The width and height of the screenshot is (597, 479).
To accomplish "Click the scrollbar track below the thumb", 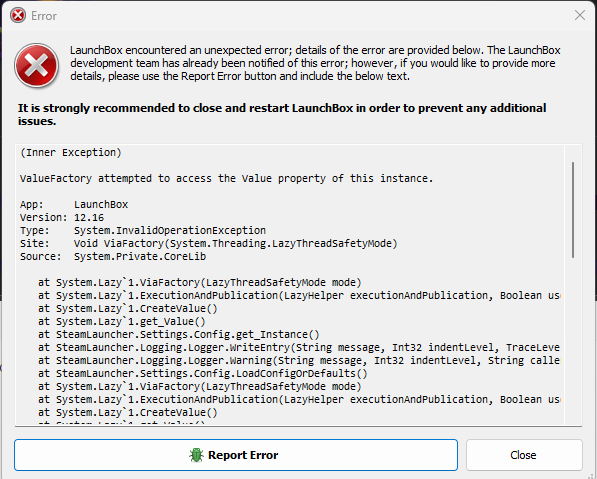I will tap(573, 341).
